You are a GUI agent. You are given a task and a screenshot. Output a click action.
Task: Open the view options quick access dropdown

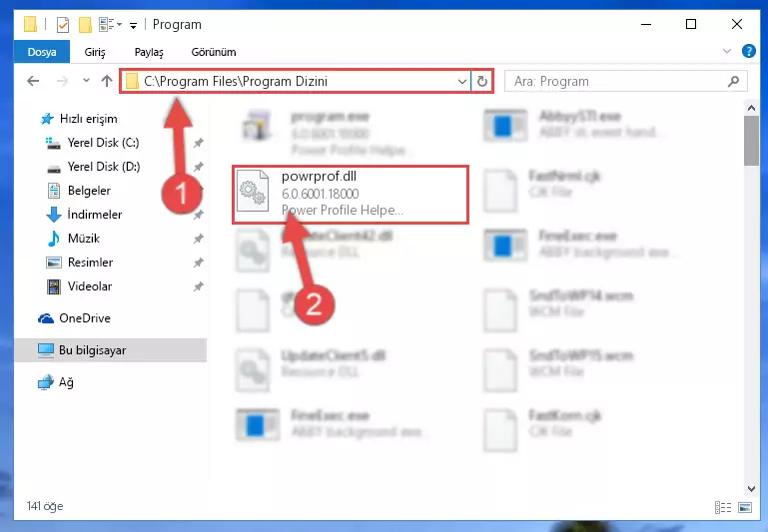click(x=110, y=24)
